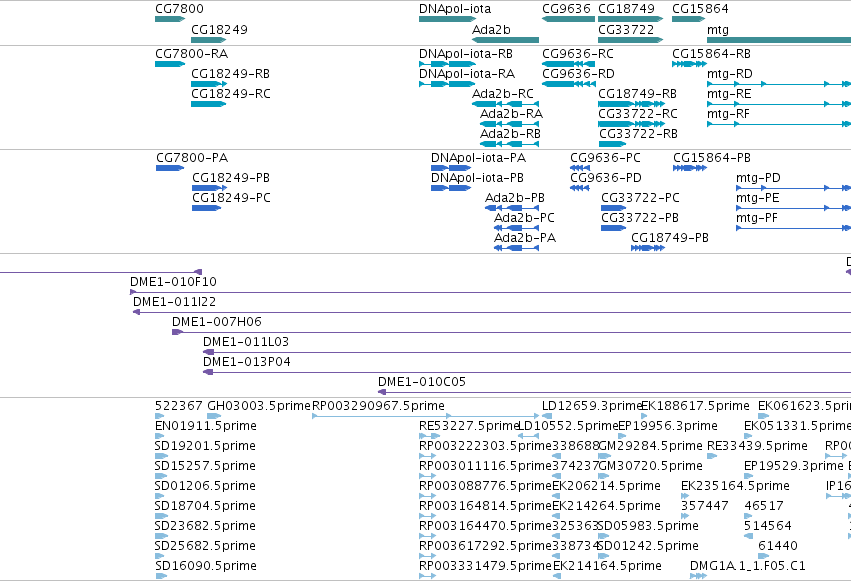Select BAC clone DME1-010C05
The image size is (851, 581).
click(422, 382)
